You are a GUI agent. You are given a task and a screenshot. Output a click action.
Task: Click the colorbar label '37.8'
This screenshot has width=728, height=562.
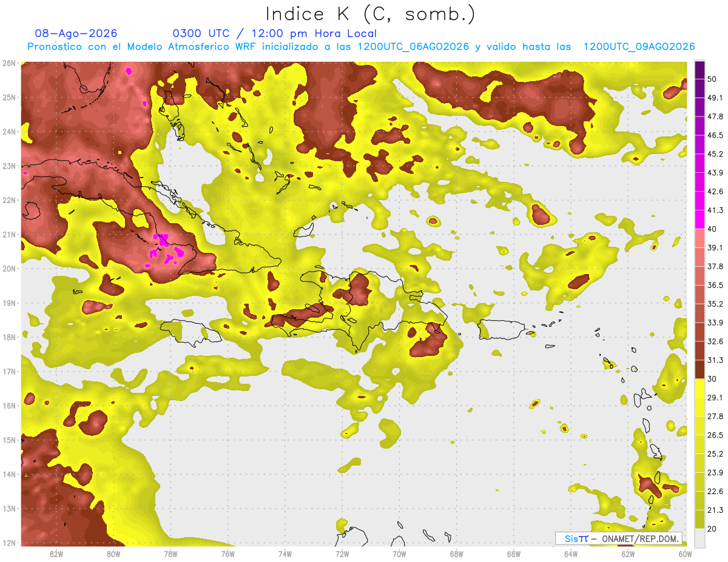point(715,266)
